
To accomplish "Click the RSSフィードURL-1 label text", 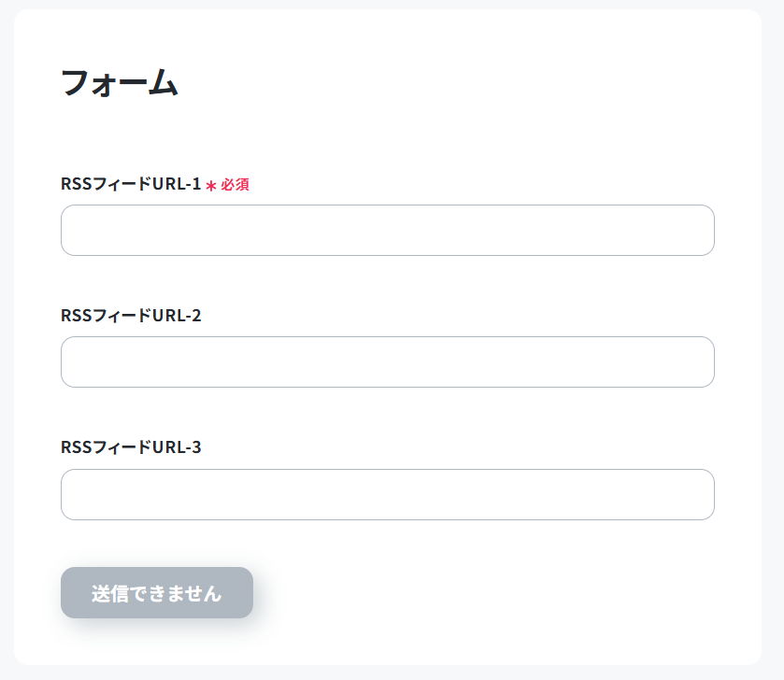I will [x=131, y=184].
